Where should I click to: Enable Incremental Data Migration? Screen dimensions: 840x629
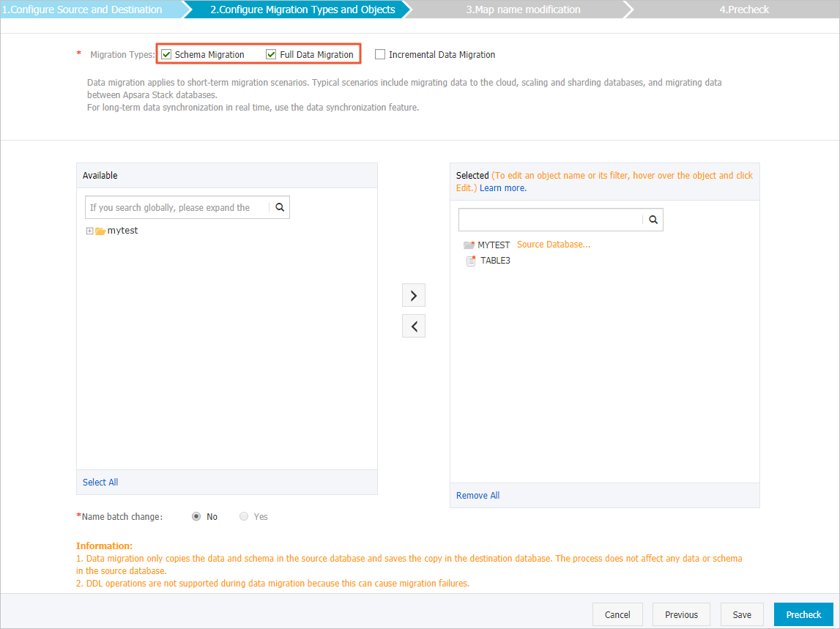click(379, 53)
